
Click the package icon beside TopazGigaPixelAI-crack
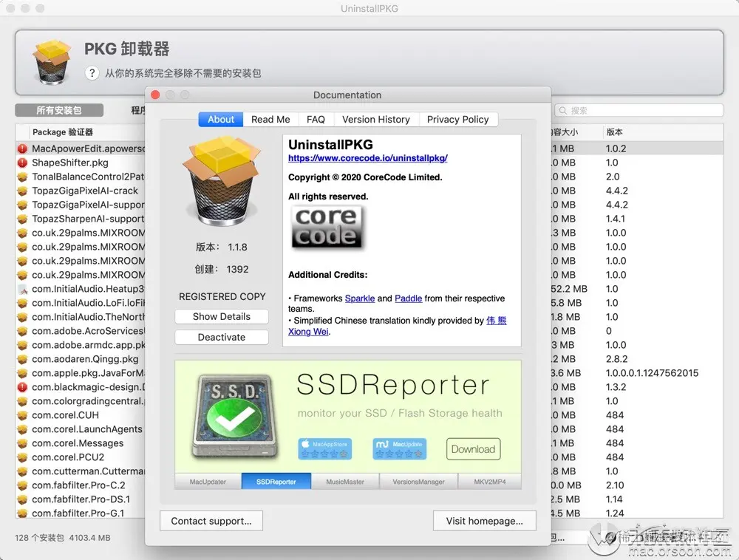[x=22, y=191]
